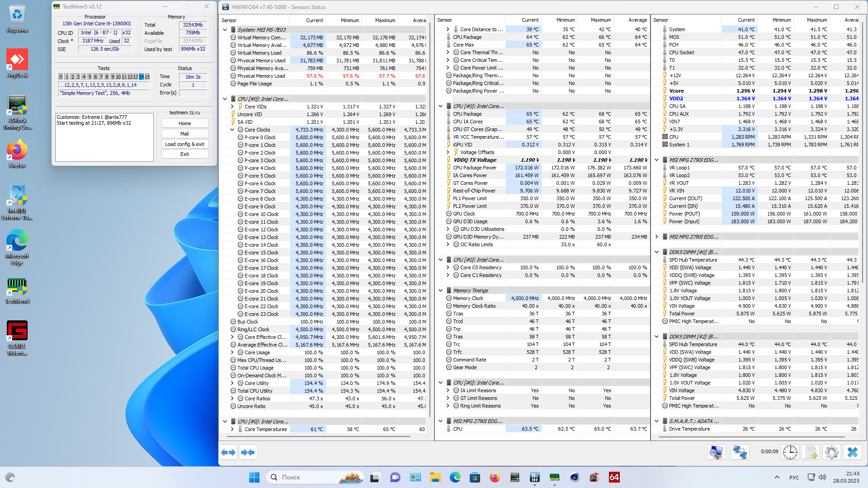Open the HWiNFO summary monitor magnifier button
868x488 pixels.
[716, 452]
